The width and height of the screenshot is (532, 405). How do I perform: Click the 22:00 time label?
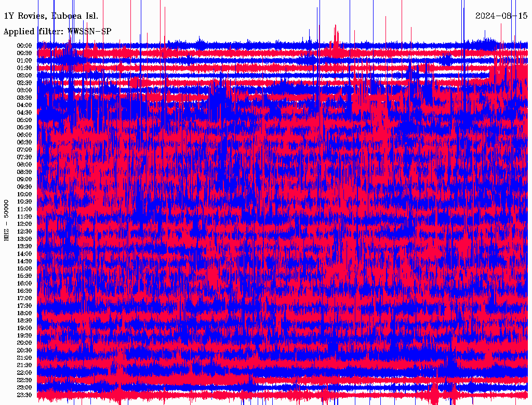pos(24,373)
